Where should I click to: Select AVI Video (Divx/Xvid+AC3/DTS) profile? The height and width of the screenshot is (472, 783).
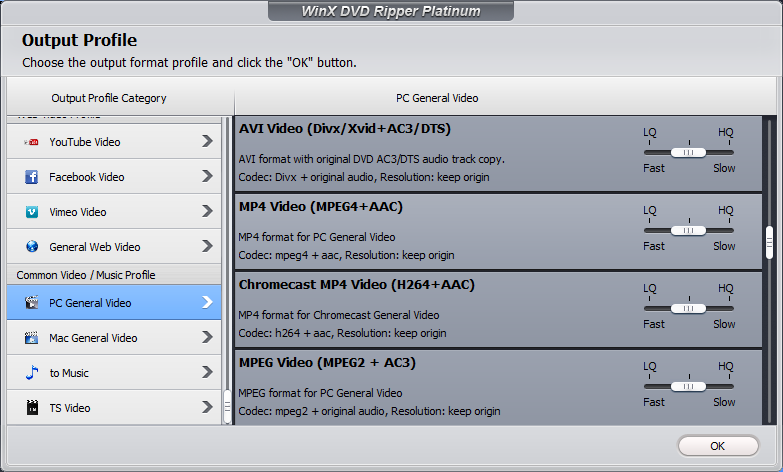click(340, 128)
